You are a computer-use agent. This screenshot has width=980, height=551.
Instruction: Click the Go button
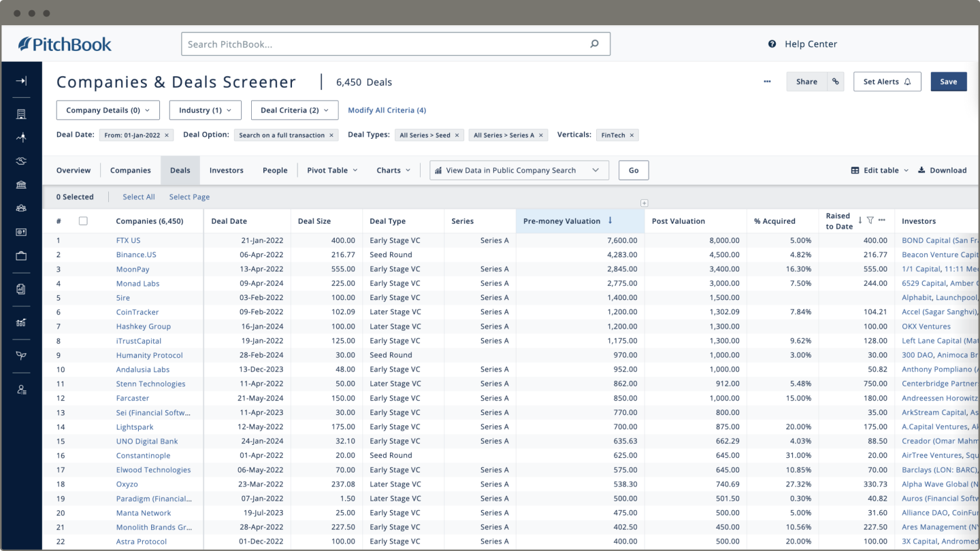click(x=634, y=170)
